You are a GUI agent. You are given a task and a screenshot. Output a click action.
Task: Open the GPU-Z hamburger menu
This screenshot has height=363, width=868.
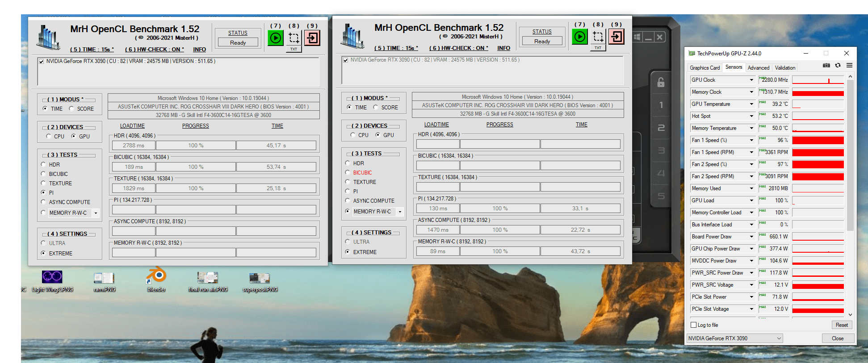pyautogui.click(x=849, y=65)
